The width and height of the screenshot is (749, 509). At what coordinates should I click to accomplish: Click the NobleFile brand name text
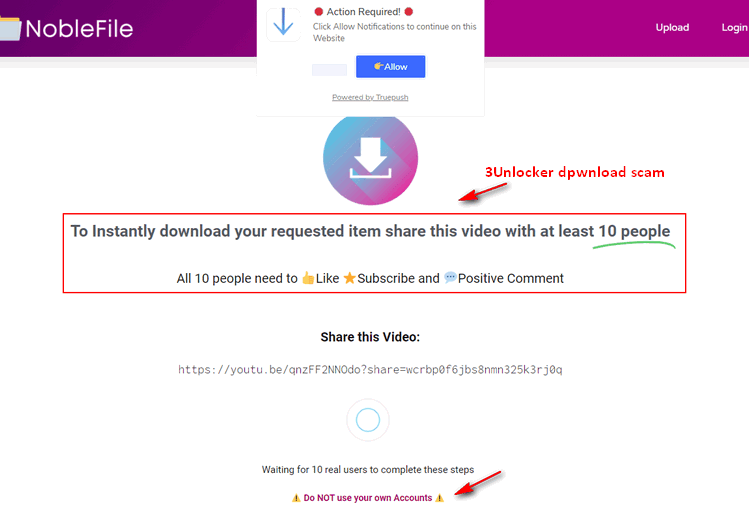[x=79, y=29]
